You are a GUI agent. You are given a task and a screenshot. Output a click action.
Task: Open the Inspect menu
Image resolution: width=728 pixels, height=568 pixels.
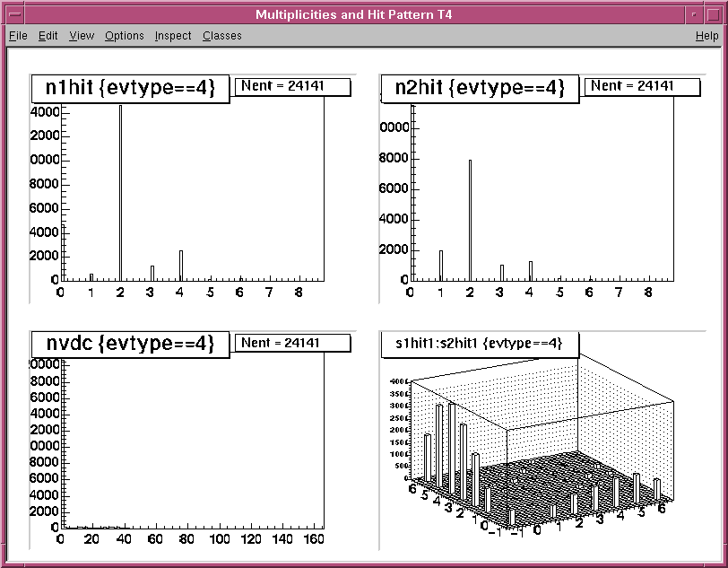pos(173,36)
